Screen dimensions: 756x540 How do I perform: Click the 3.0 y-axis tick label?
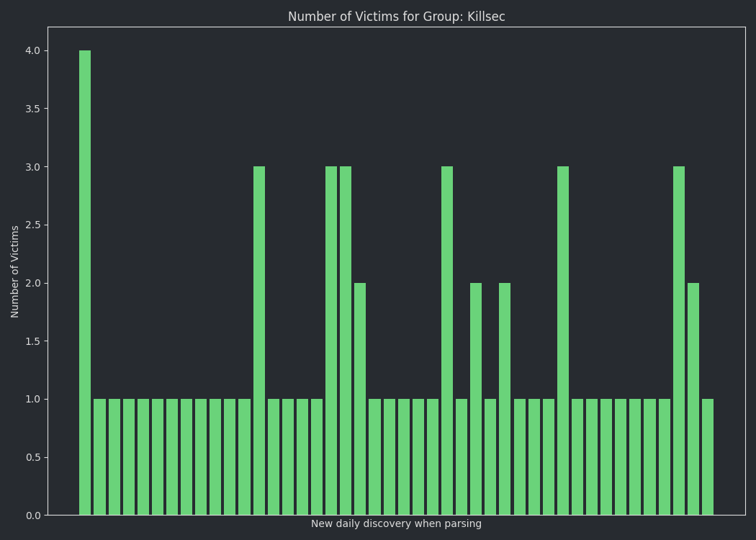tap(33, 167)
